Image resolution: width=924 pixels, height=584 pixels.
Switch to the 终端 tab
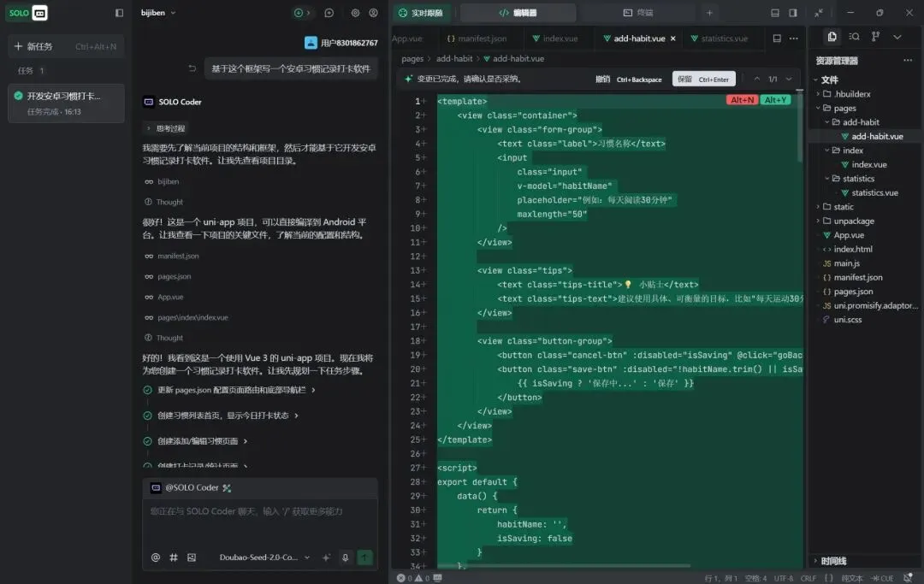click(638, 13)
